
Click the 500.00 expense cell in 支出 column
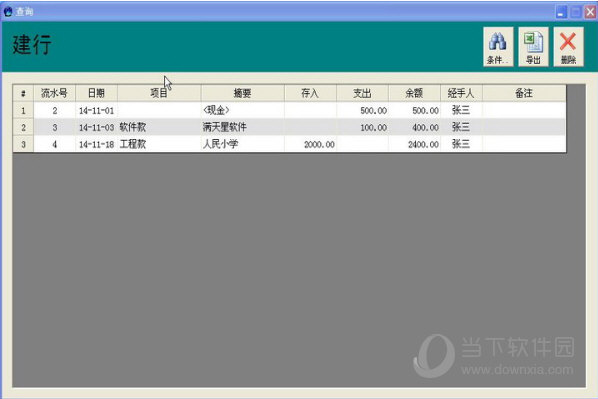pyautogui.click(x=362, y=111)
